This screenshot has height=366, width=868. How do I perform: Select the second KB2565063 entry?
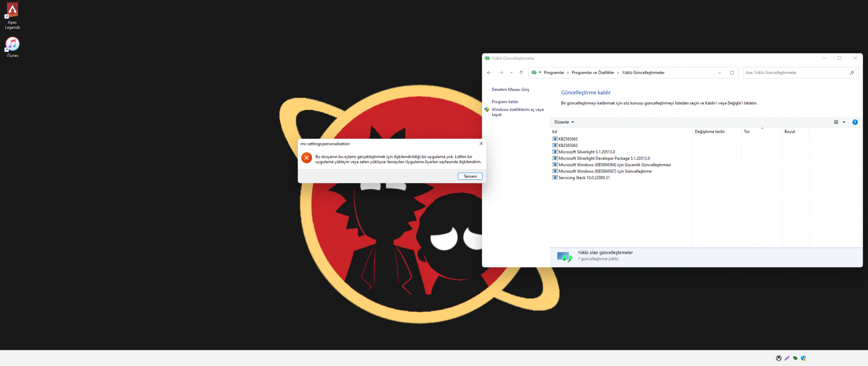pyautogui.click(x=568, y=145)
